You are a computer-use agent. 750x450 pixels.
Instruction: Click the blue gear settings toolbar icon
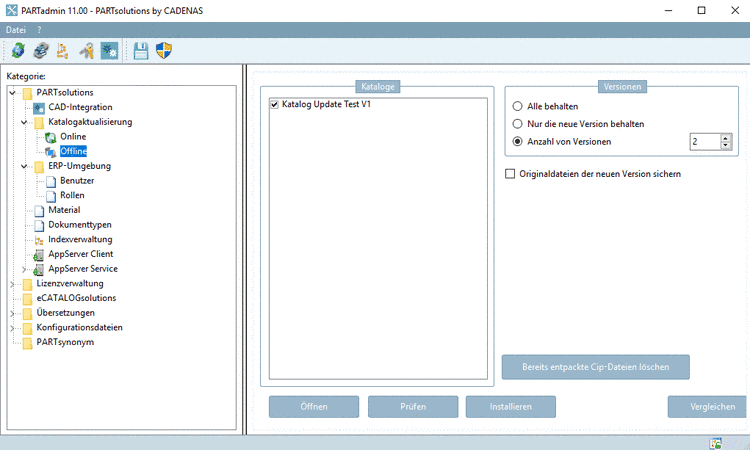tap(109, 50)
